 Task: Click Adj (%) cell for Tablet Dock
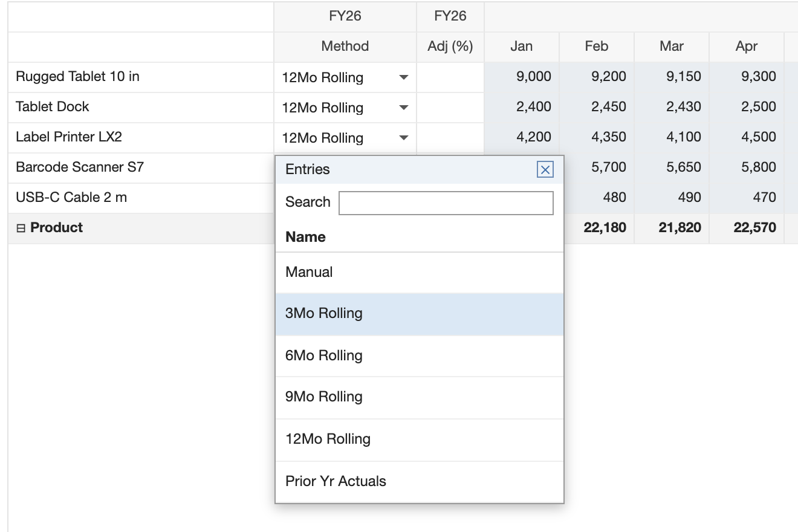point(450,108)
